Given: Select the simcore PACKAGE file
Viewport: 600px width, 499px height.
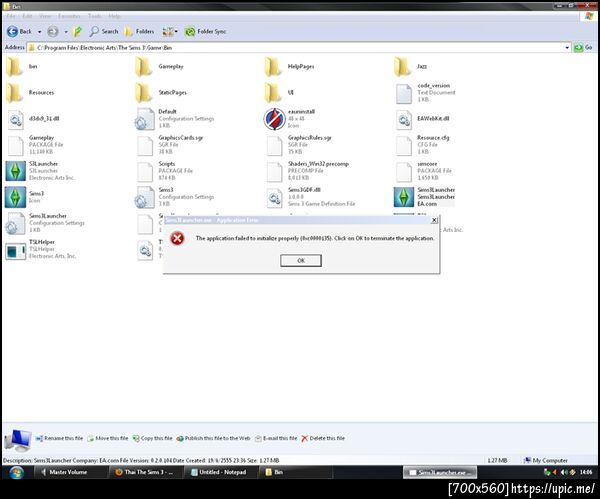Looking at the screenshot, I should (424, 171).
